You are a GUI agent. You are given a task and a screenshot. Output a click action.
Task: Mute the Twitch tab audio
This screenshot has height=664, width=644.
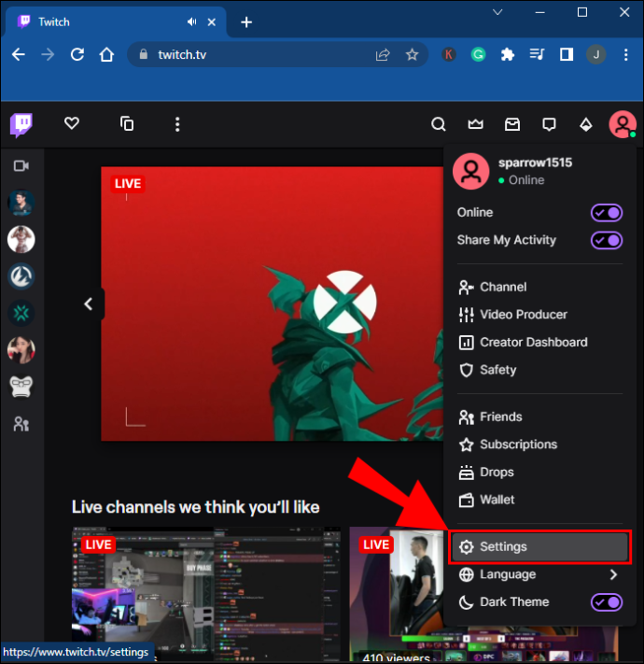tap(191, 21)
